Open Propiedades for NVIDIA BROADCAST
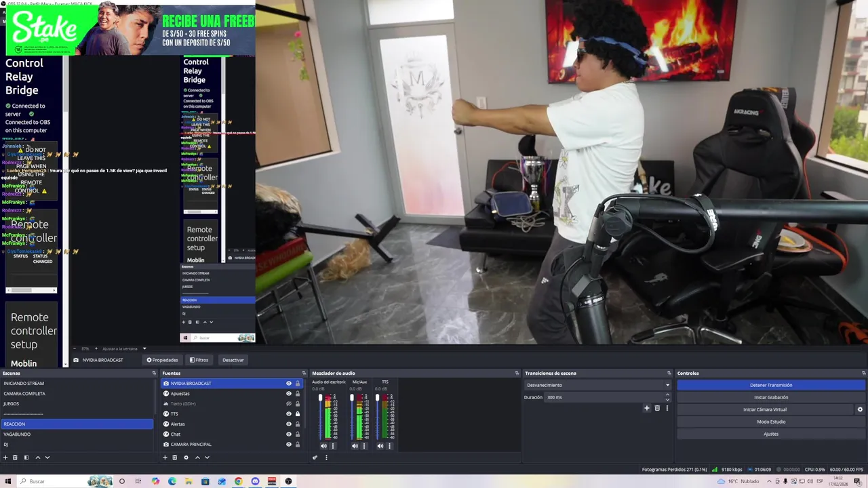Screen dimensions: 868x488 click(x=162, y=360)
